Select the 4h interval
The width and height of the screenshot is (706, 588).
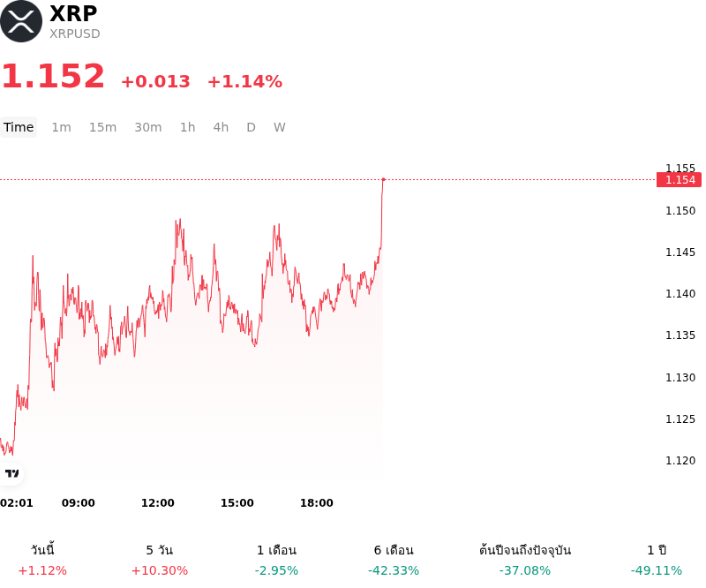click(221, 127)
